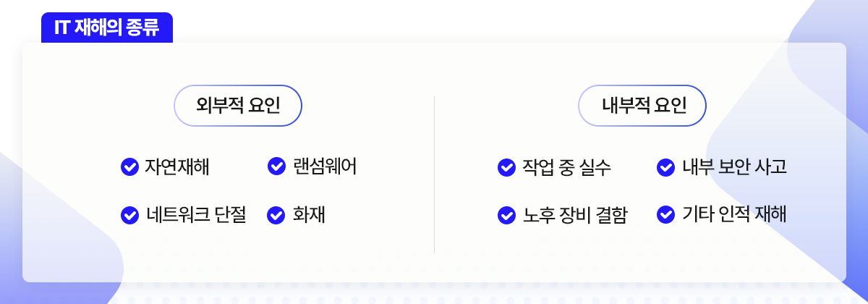This screenshot has height=304, width=868.
Task: Click the 내부 보안 사고 text label
Action: click(733, 167)
